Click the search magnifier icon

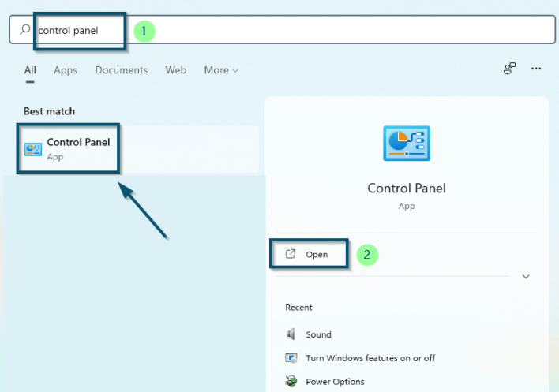[24, 29]
